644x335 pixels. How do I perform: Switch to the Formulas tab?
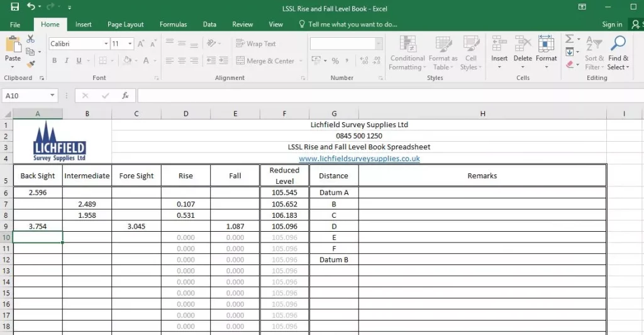pos(174,25)
